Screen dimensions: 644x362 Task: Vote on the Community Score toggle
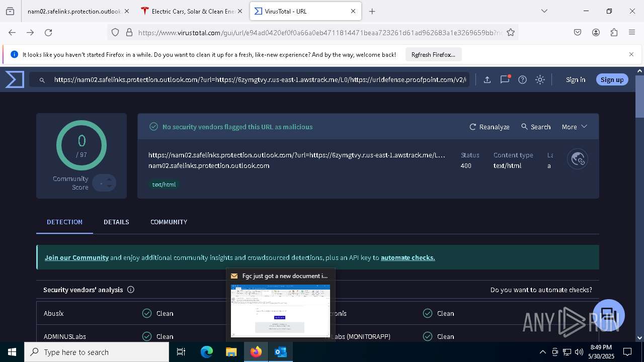(104, 183)
